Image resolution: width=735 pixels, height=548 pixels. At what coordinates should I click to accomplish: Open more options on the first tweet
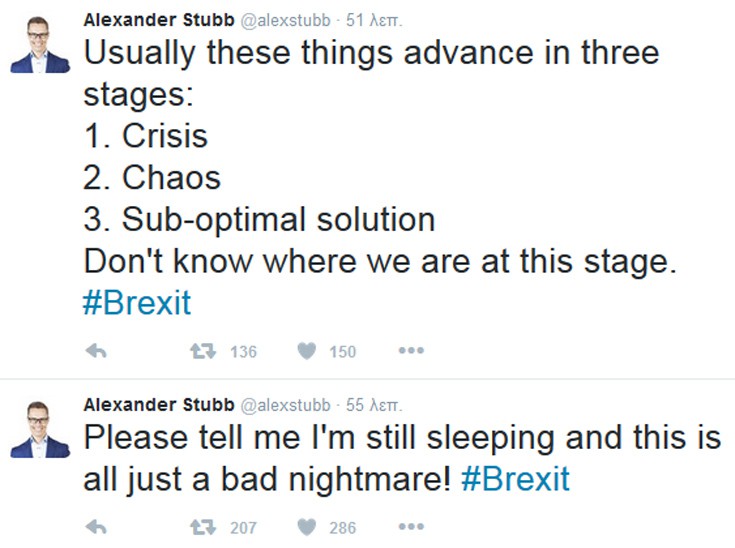click(411, 351)
